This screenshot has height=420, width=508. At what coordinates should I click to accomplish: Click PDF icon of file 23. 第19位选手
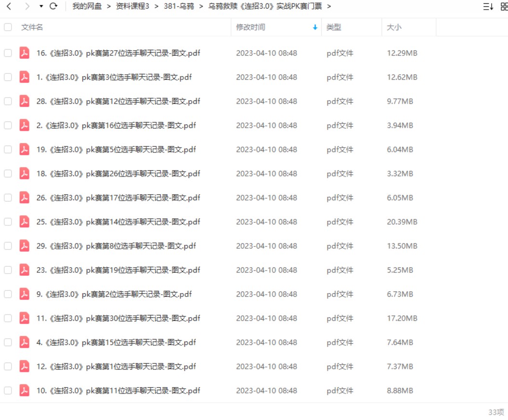point(24,270)
